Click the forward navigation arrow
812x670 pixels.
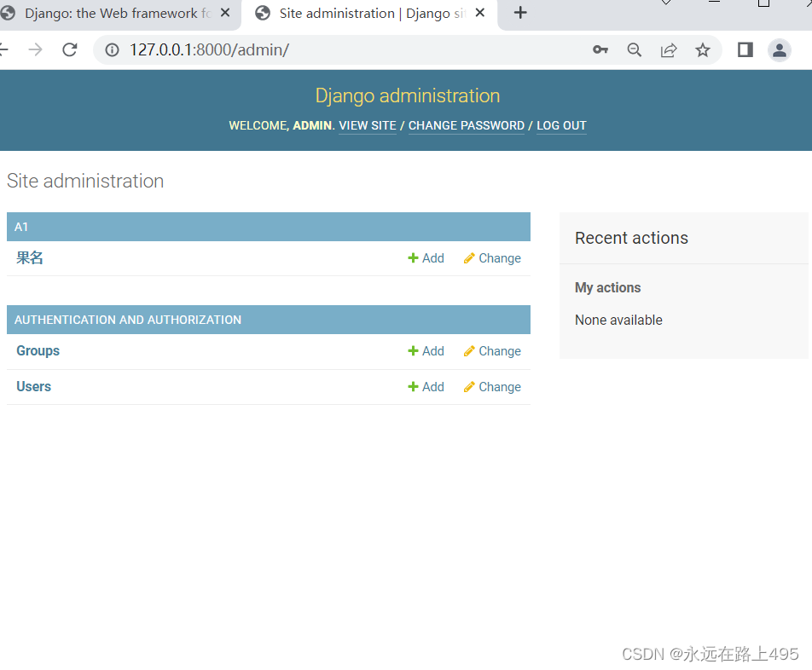(x=35, y=49)
